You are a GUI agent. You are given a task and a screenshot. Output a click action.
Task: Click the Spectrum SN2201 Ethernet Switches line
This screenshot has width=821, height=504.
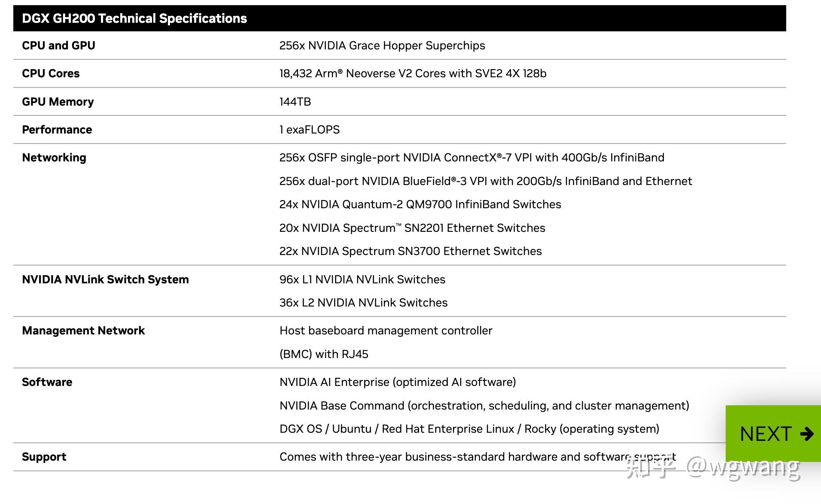[412, 228]
